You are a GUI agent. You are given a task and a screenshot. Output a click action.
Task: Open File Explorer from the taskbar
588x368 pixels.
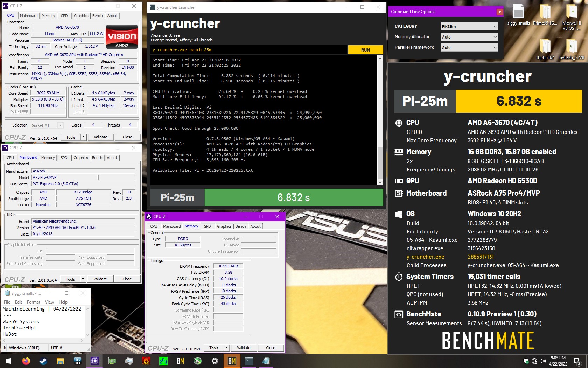point(61,361)
